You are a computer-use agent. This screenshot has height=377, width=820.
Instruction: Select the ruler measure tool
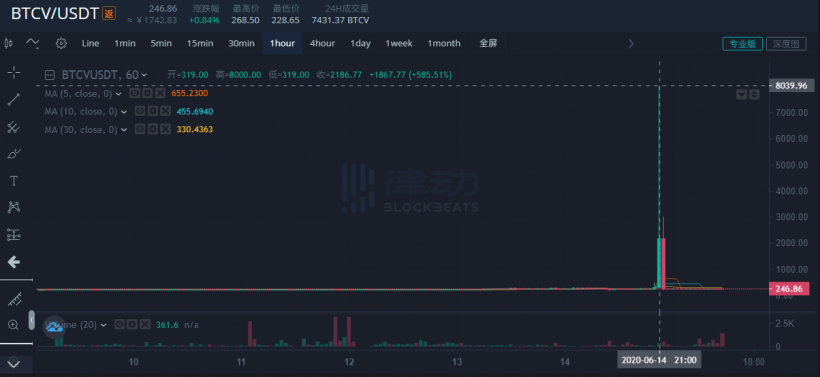14,299
